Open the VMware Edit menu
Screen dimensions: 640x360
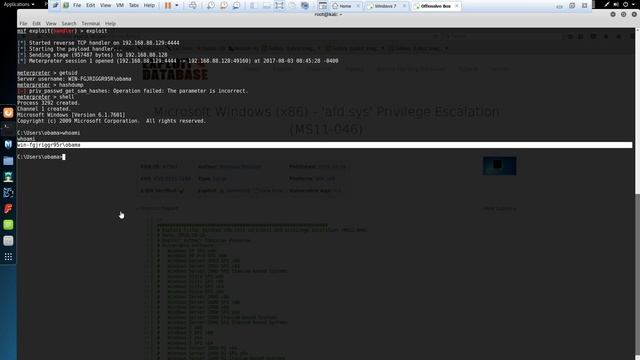[x=91, y=5]
